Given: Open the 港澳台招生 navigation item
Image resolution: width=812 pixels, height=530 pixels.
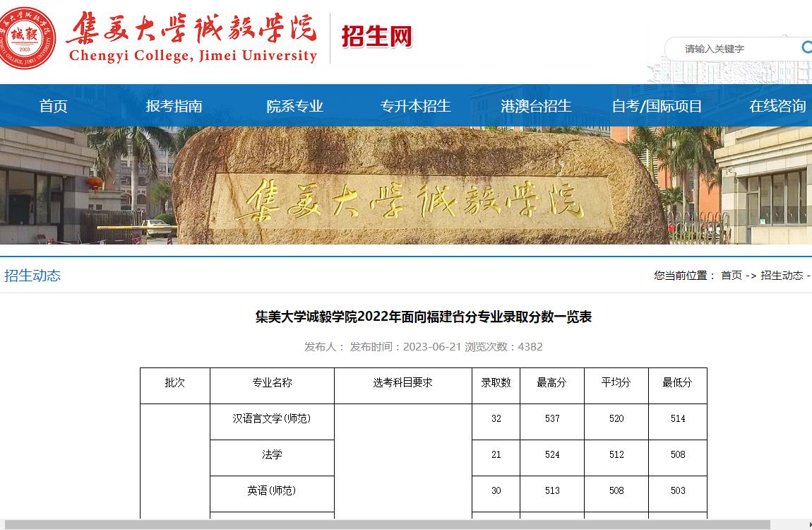Looking at the screenshot, I should (536, 106).
